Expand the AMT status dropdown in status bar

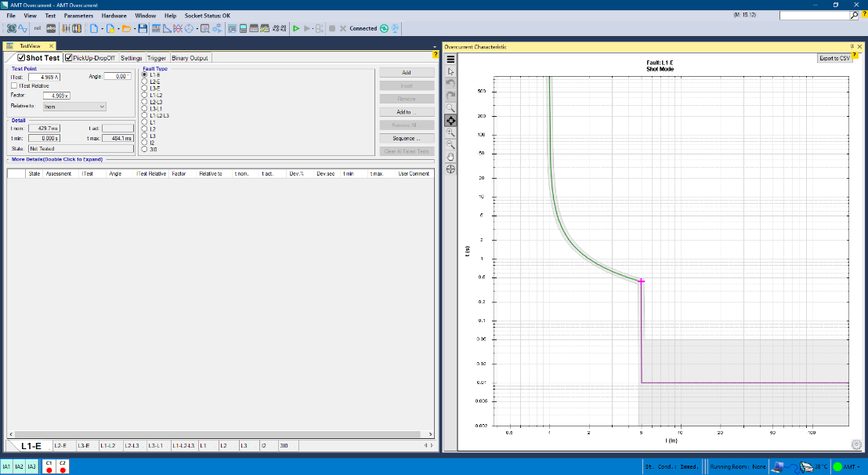tap(859, 466)
